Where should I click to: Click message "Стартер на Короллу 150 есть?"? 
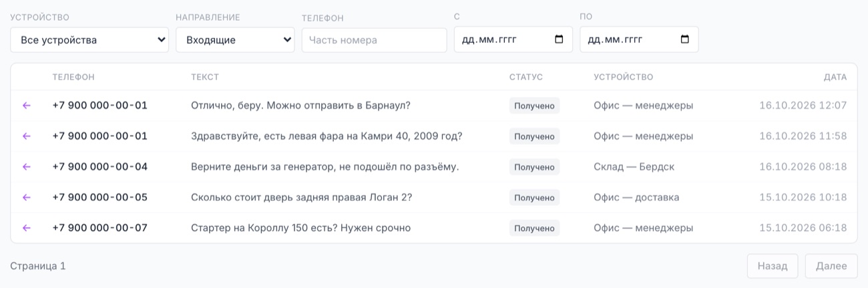tap(300, 229)
